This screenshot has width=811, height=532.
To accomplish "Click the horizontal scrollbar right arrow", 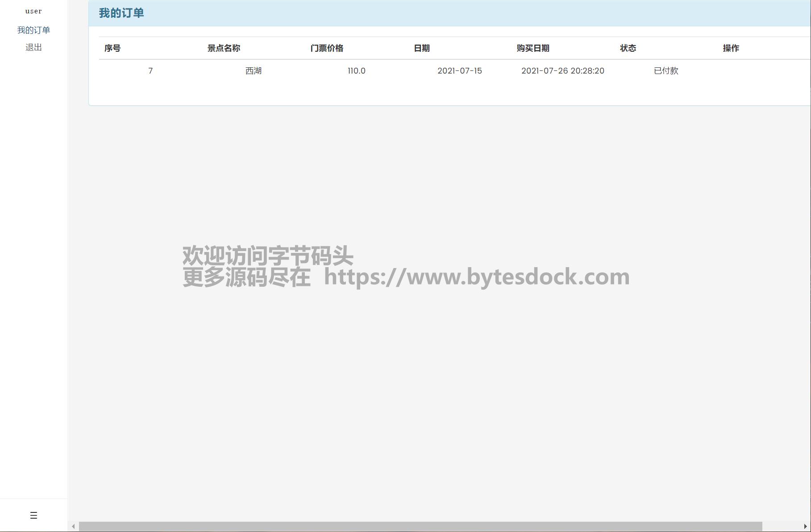I will 805,527.
